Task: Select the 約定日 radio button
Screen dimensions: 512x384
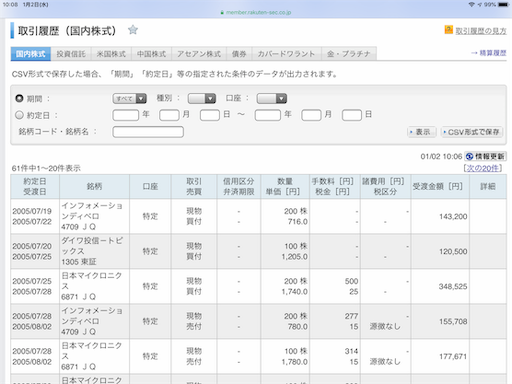Action: point(19,115)
